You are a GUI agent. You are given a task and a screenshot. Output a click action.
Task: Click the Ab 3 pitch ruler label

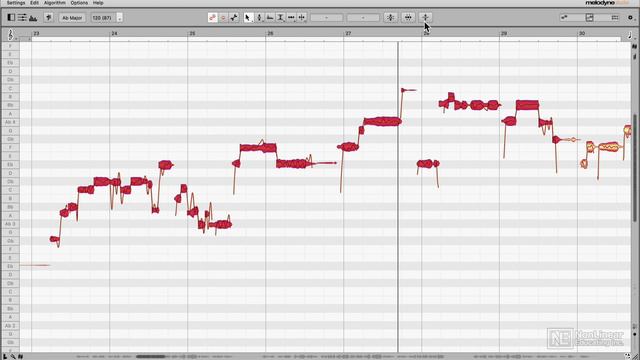coord(10,224)
